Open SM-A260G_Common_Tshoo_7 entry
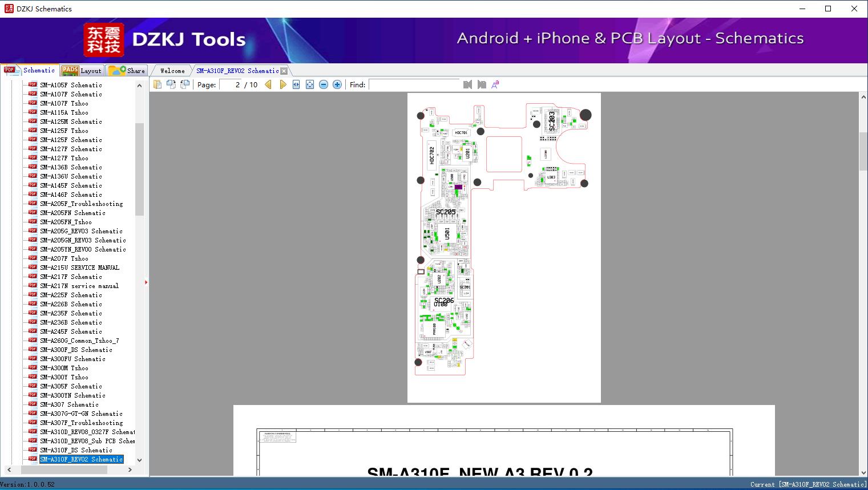The width and height of the screenshot is (868, 490). (79, 341)
